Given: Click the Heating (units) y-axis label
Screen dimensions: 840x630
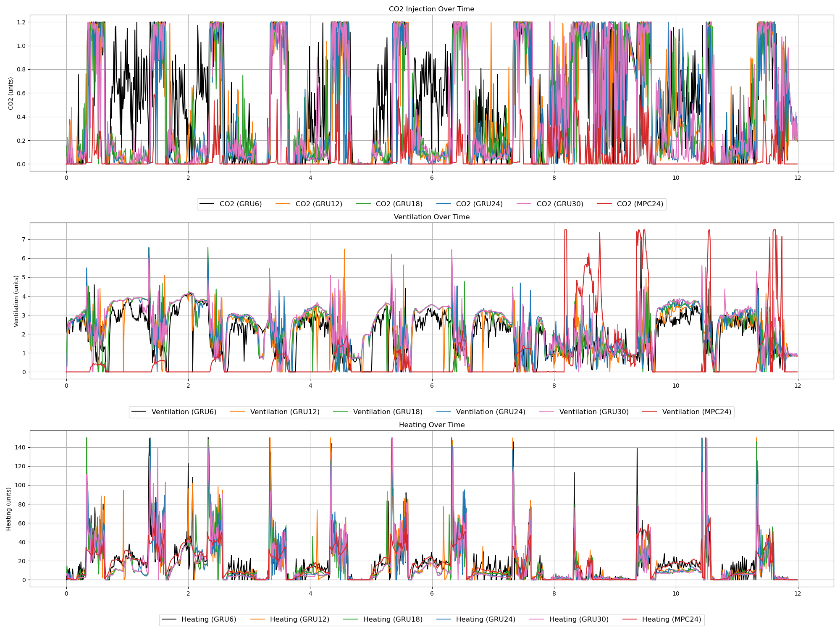Looking at the screenshot, I should pos(9,509).
